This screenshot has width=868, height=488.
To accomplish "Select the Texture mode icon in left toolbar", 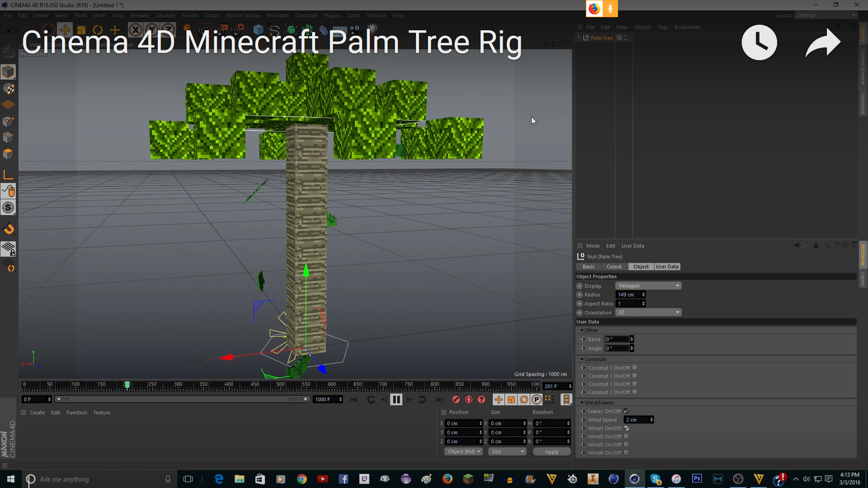I will (x=8, y=89).
